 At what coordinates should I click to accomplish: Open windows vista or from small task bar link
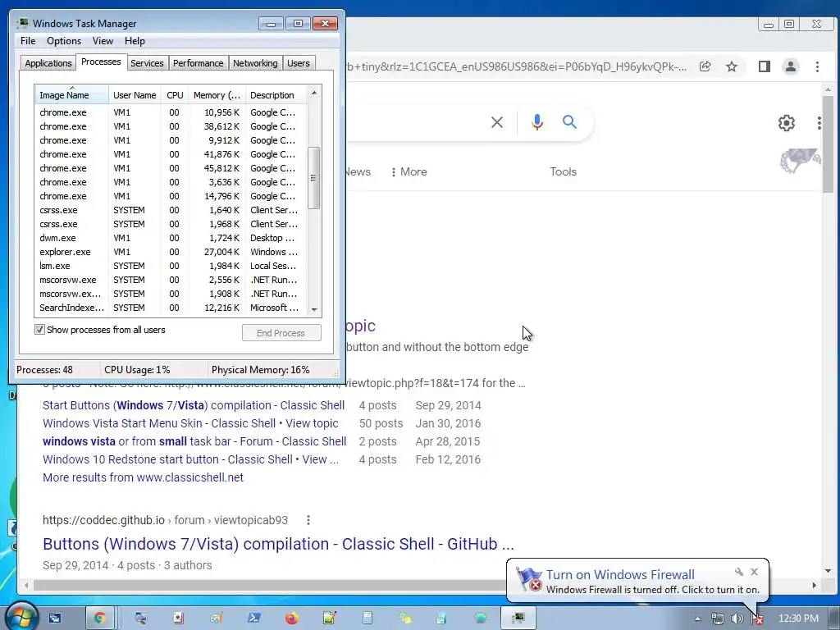pyautogui.click(x=194, y=441)
